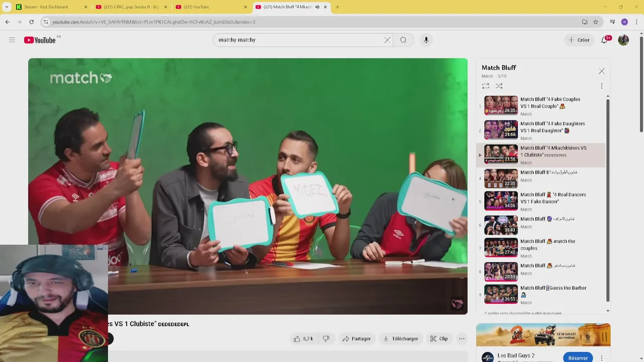The height and width of the screenshot is (362, 644).
Task: Click the Réserver ad button
Action: click(x=578, y=358)
